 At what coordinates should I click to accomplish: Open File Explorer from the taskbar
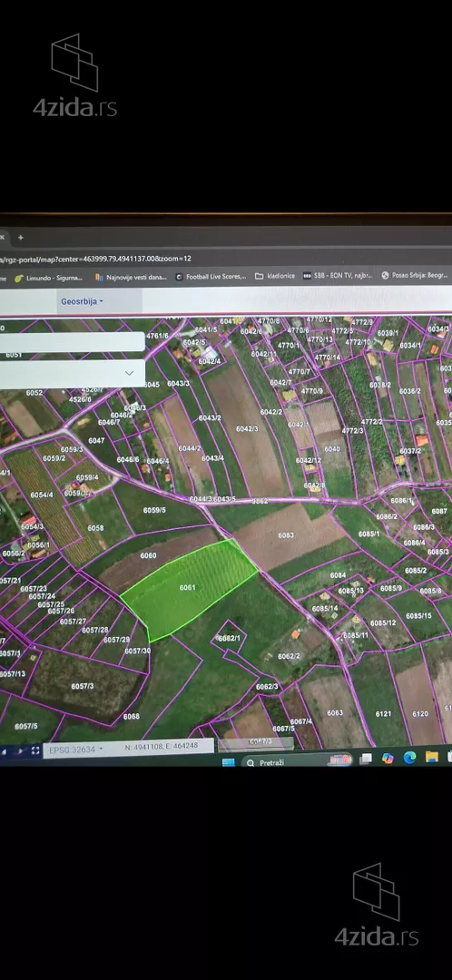click(x=431, y=757)
